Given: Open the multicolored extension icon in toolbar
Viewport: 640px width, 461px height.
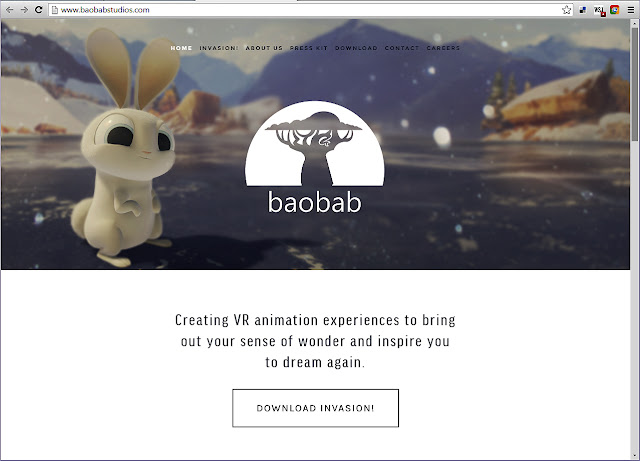Looking at the screenshot, I should pyautogui.click(x=615, y=10).
